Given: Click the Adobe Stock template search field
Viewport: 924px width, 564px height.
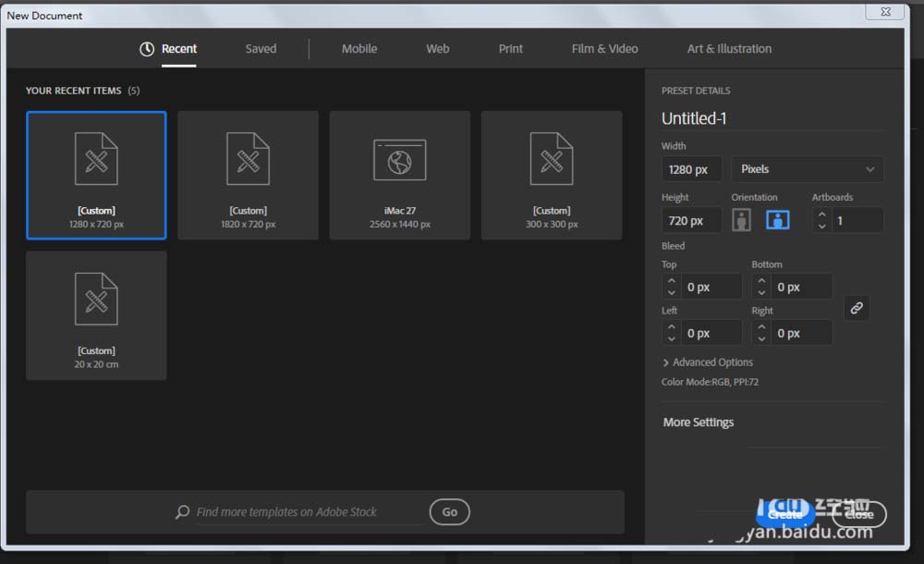Looking at the screenshot, I should pos(309,512).
